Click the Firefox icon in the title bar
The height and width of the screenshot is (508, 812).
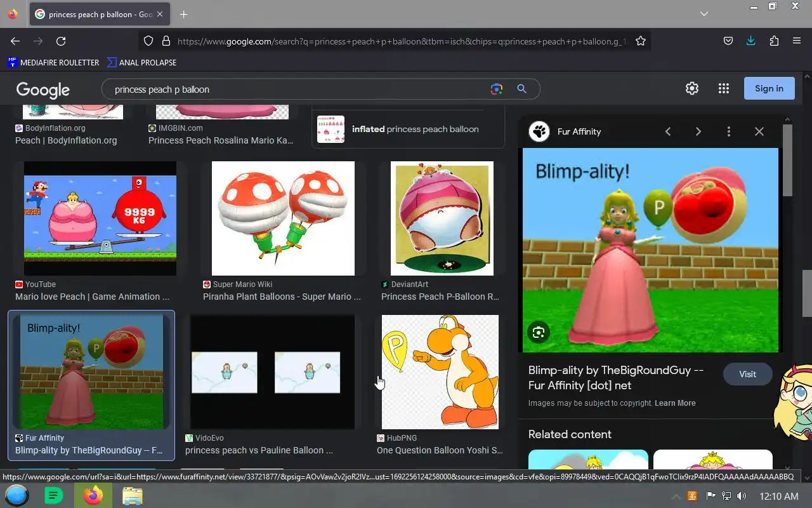click(13, 14)
